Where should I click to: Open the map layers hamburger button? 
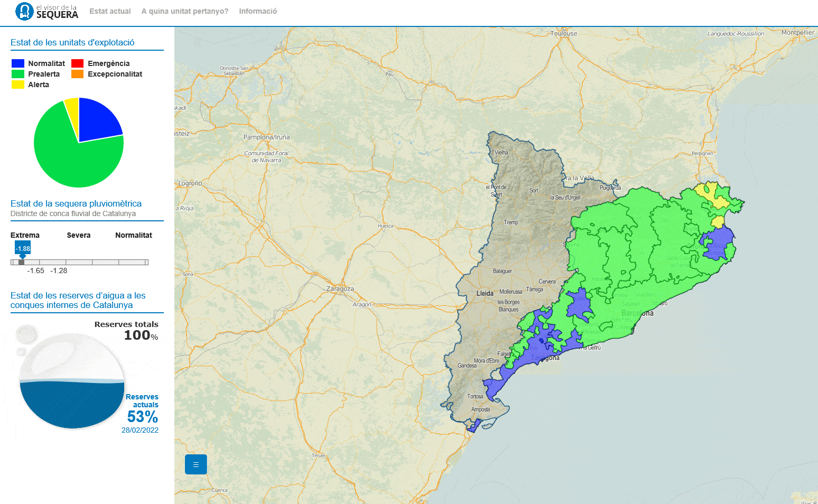point(196,464)
